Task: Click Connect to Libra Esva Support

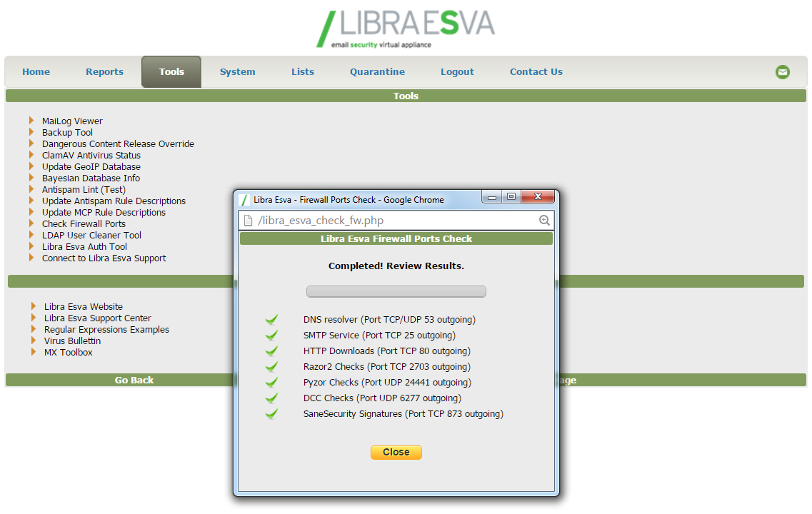Action: 104,258
